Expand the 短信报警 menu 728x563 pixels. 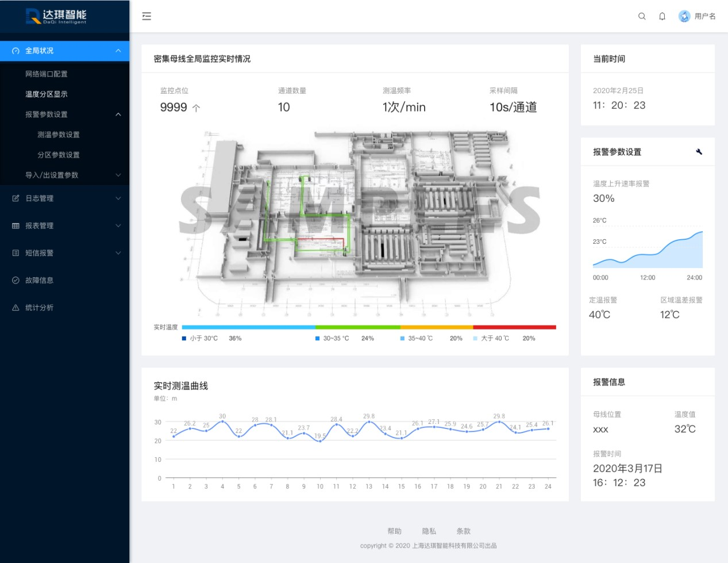point(118,252)
